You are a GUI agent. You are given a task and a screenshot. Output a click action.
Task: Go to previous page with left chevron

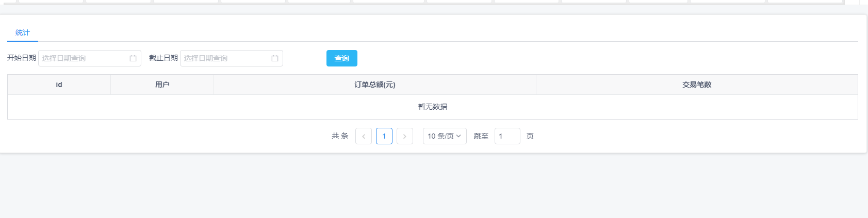(364, 136)
